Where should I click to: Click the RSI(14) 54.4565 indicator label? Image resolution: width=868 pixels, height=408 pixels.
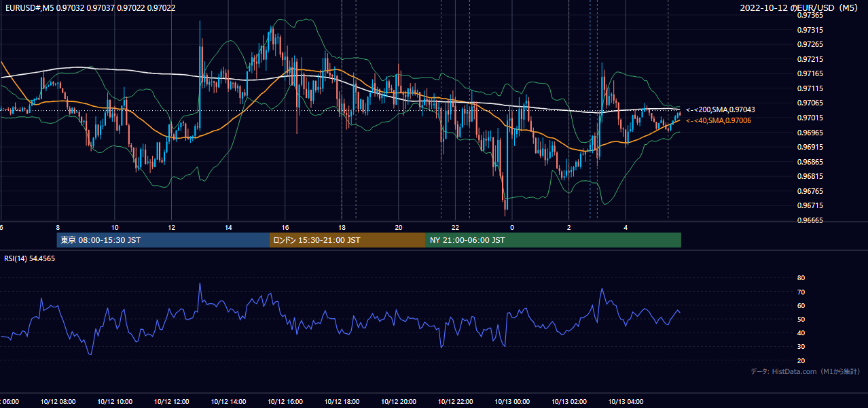point(30,258)
